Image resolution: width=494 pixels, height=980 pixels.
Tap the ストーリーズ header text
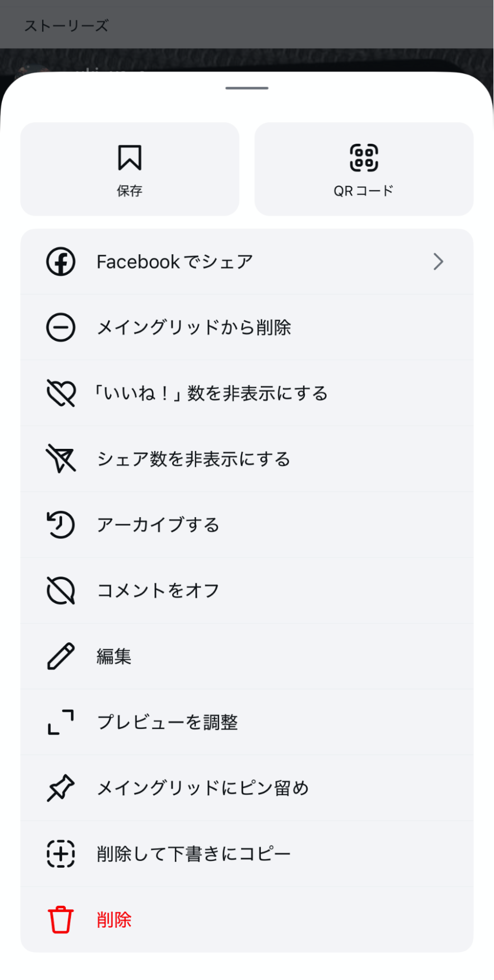click(x=66, y=26)
